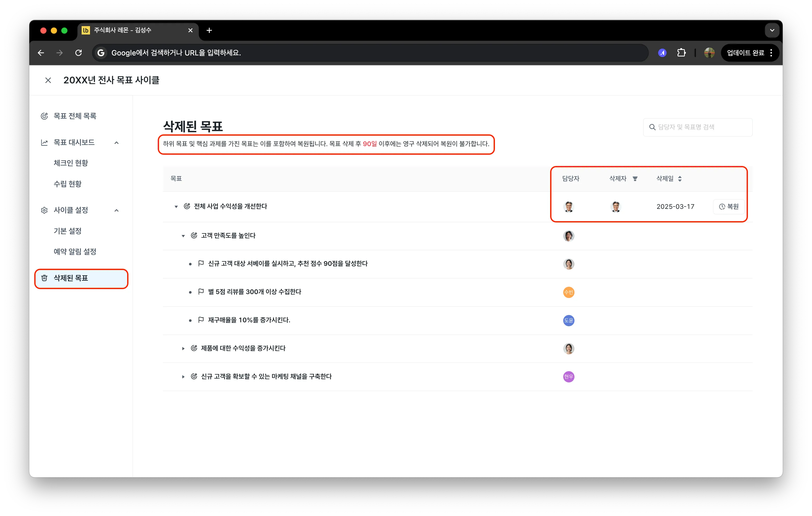812x516 pixels.
Task: Click the 담당자 및 목표명 검색 field
Action: [x=698, y=127]
